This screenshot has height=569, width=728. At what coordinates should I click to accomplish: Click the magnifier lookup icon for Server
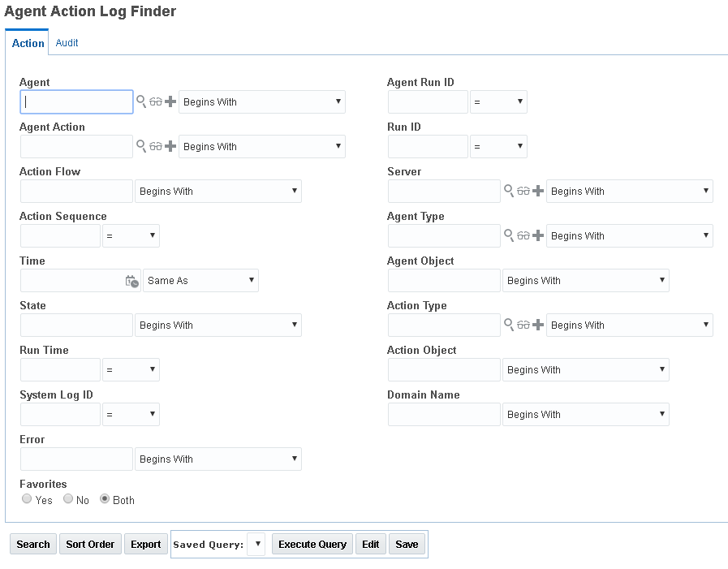(x=509, y=191)
